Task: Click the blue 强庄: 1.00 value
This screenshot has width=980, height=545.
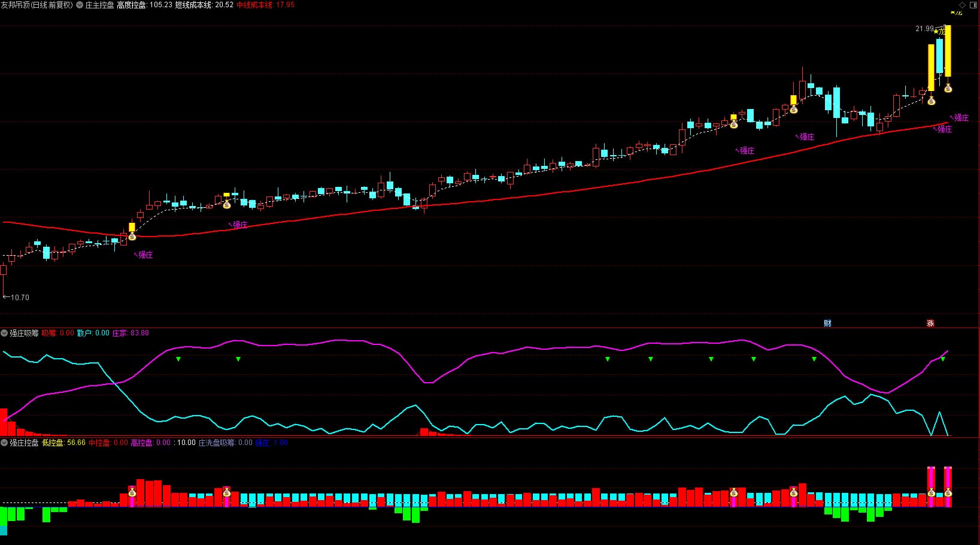Action: click(x=272, y=443)
